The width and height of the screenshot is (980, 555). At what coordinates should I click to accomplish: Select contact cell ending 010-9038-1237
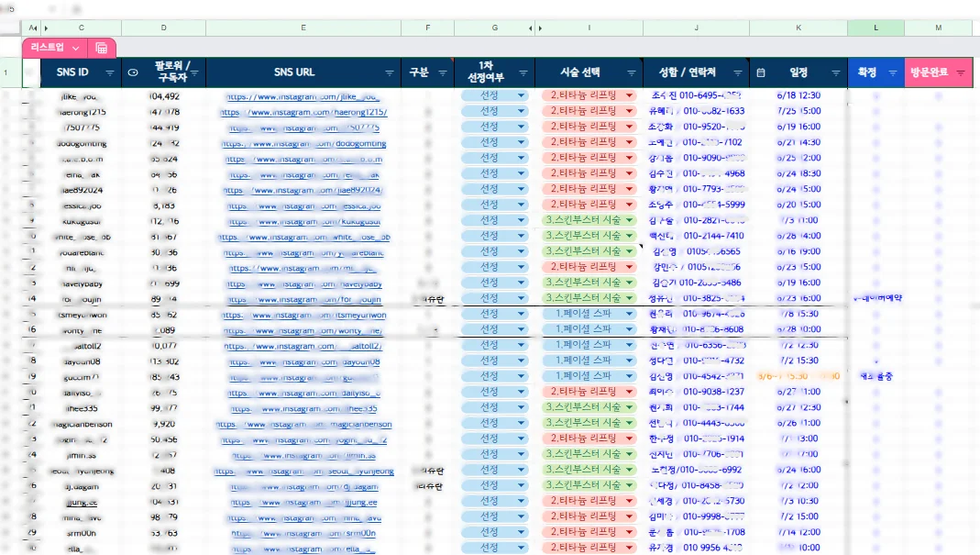pyautogui.click(x=696, y=393)
